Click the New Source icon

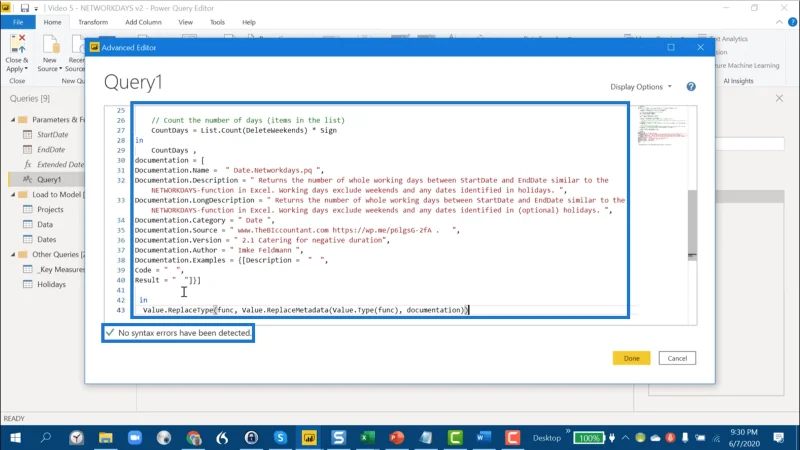click(51, 44)
